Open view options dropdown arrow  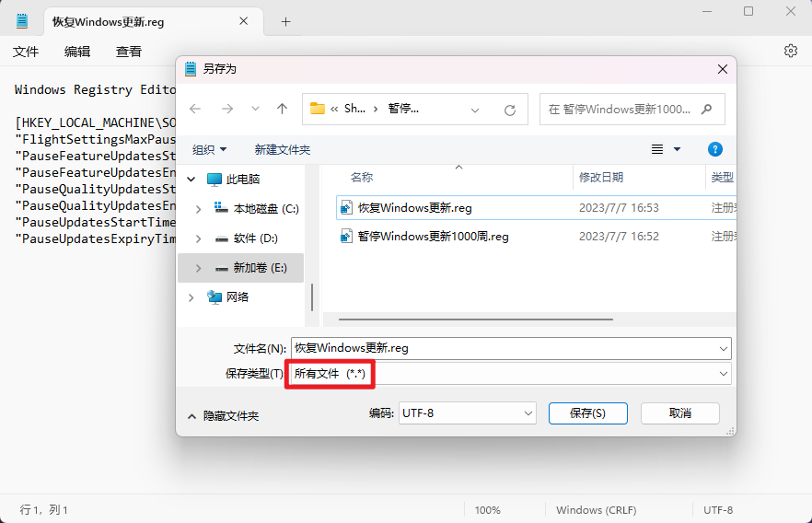coord(677,150)
